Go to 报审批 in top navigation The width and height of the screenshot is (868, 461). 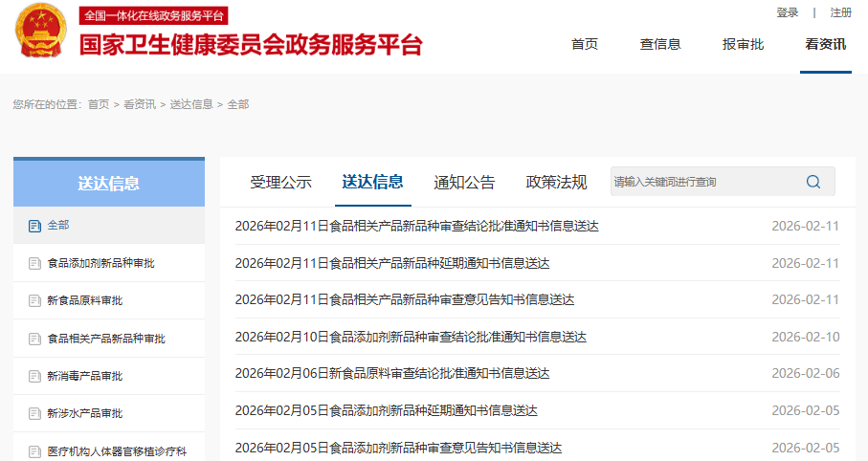pos(743,44)
